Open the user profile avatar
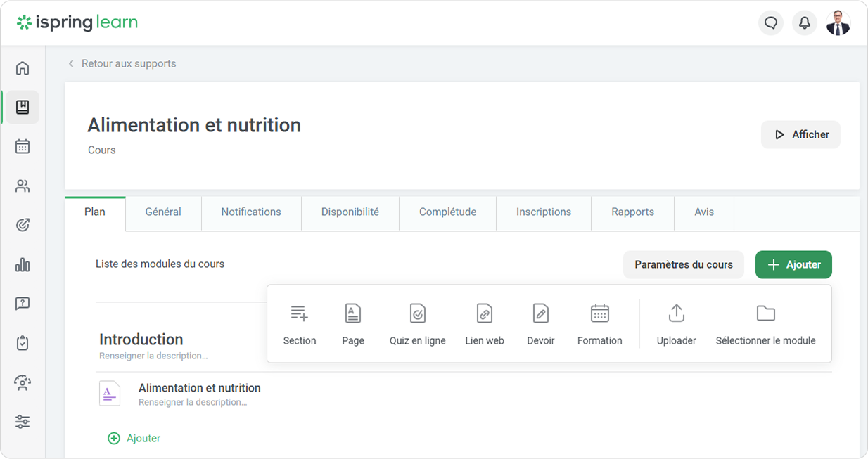Screen dimensions: 868x459 pyautogui.click(x=838, y=23)
